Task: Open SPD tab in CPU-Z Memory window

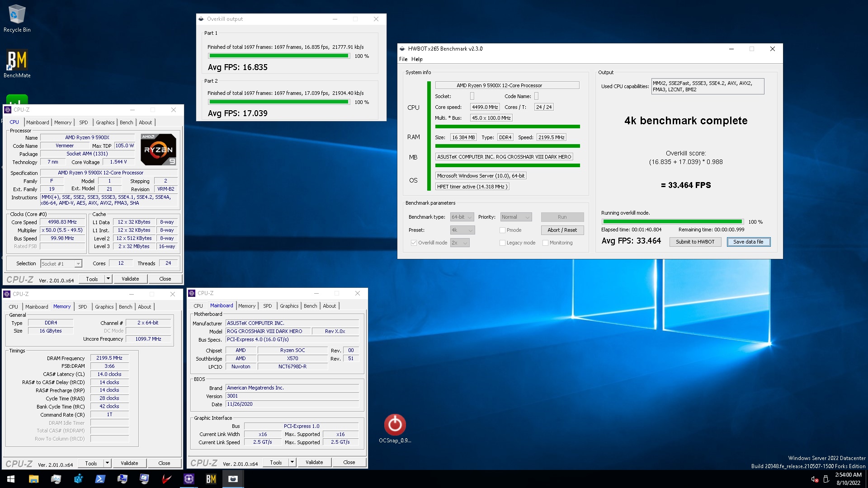Action: coord(83,307)
